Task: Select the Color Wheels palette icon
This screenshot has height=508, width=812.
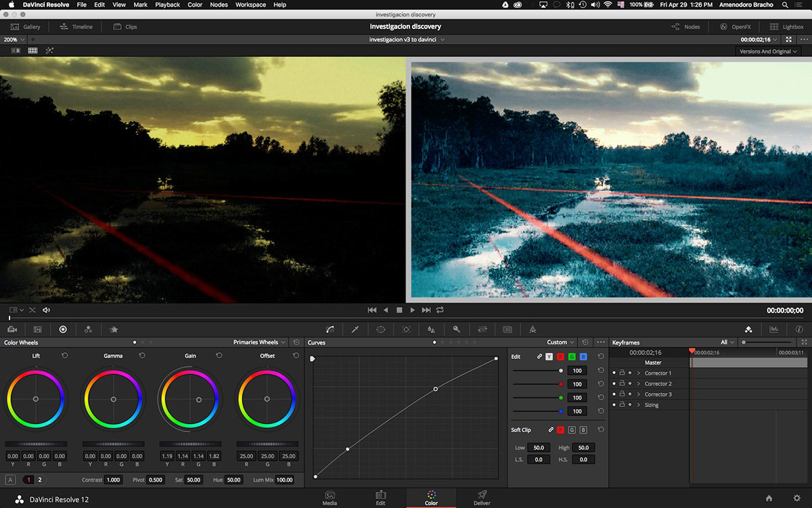Action: [63, 329]
